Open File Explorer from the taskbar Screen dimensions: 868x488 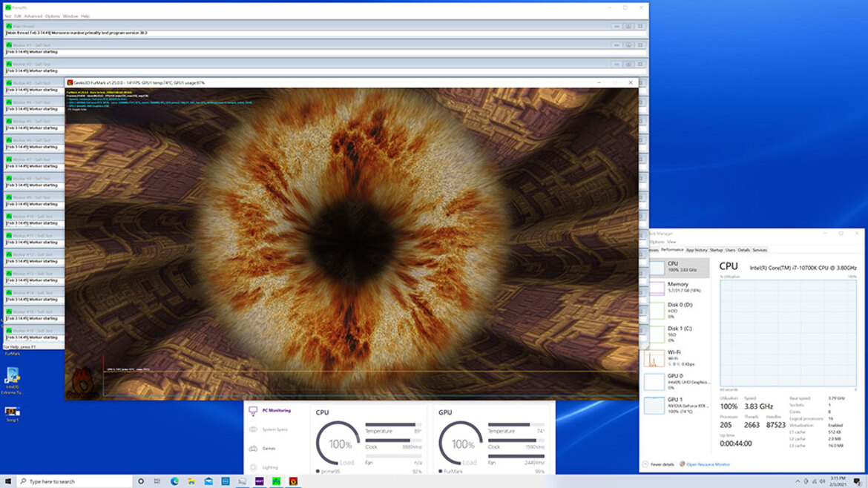click(x=191, y=481)
